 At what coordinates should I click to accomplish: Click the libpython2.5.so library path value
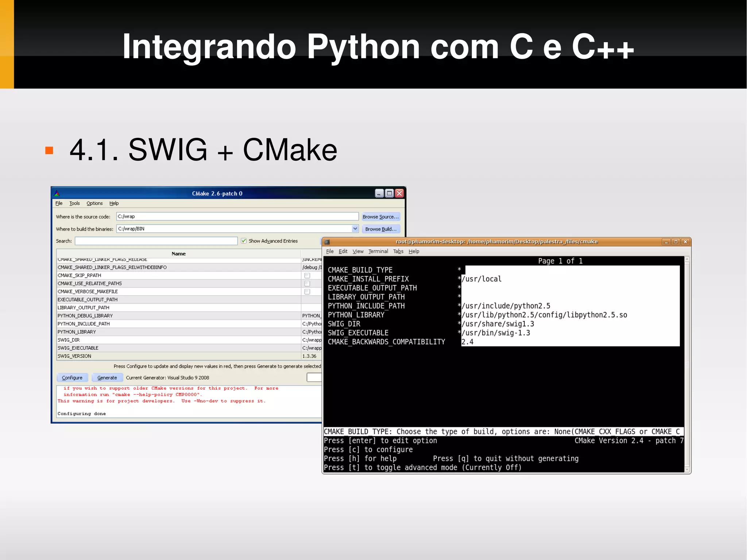pos(544,315)
